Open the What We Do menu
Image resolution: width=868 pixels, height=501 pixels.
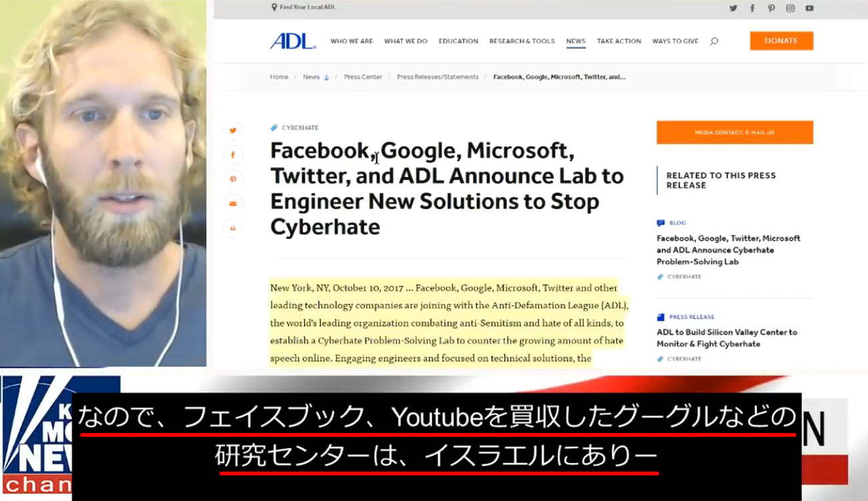405,41
